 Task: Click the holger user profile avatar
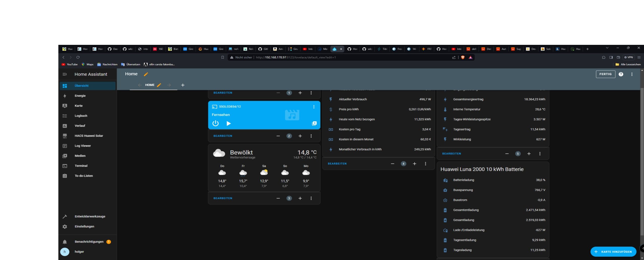[x=65, y=252]
